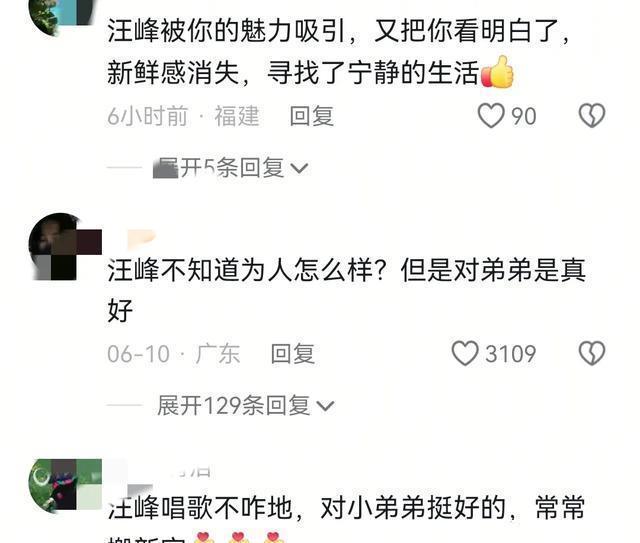640x543 pixels.
Task: Click the chevron after 5条回复
Action: pos(299,168)
